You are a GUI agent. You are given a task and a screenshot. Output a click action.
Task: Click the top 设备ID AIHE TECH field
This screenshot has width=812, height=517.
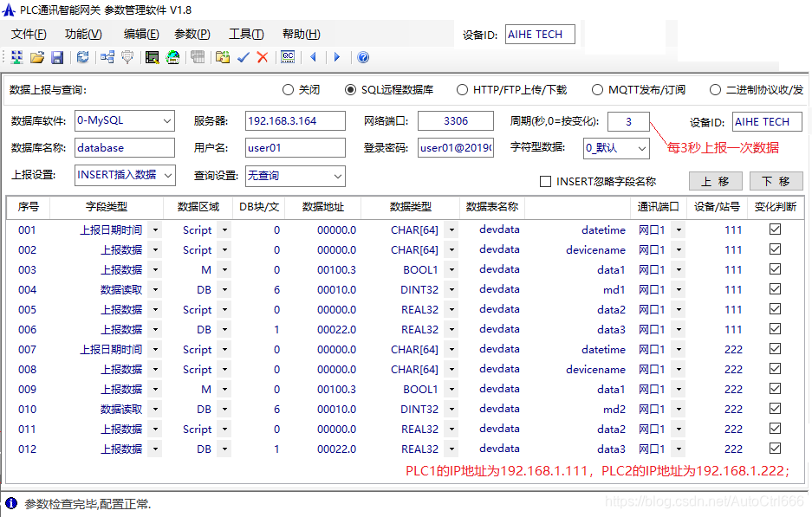tap(540, 34)
